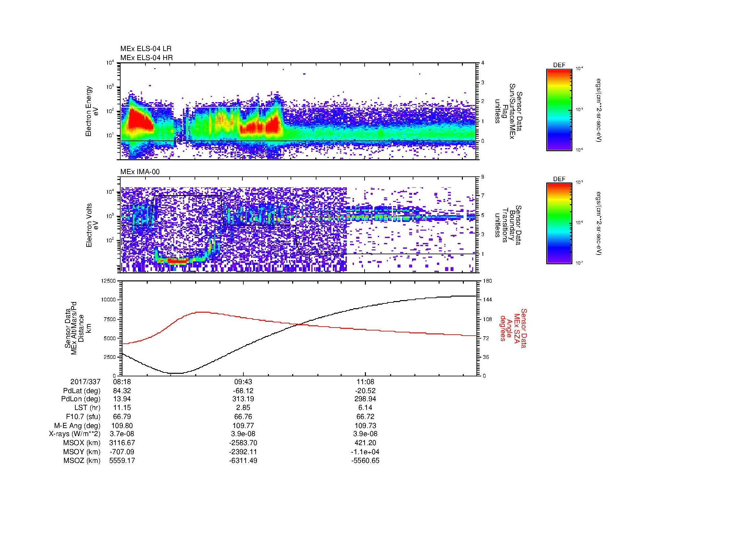Click the PdLat value 84.32
The height and width of the screenshot is (534, 756).
[x=122, y=391]
